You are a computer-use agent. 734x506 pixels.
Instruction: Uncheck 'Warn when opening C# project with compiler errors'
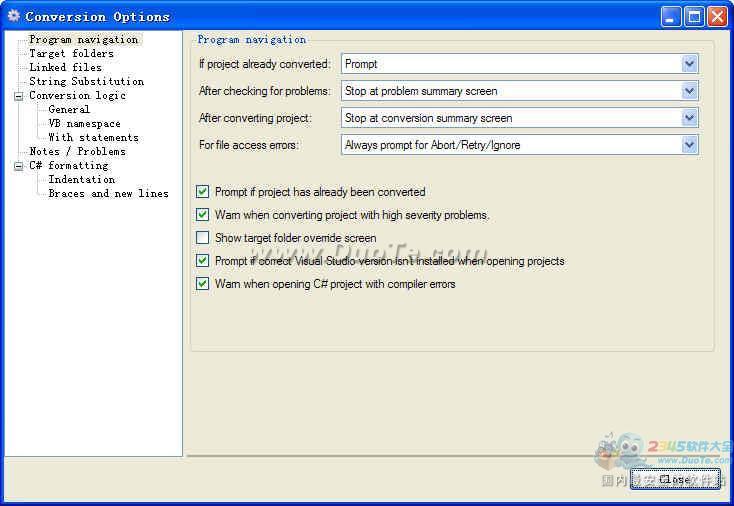[x=202, y=284]
